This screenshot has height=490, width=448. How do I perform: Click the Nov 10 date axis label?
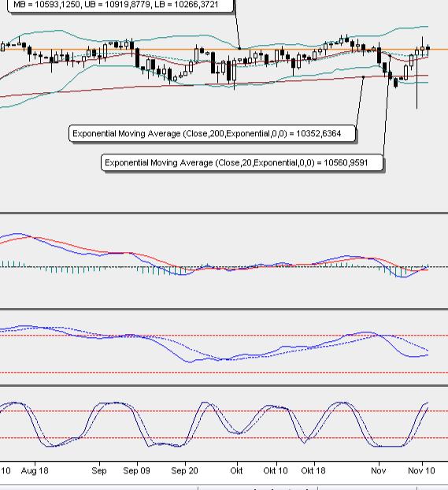pyautogui.click(x=421, y=470)
